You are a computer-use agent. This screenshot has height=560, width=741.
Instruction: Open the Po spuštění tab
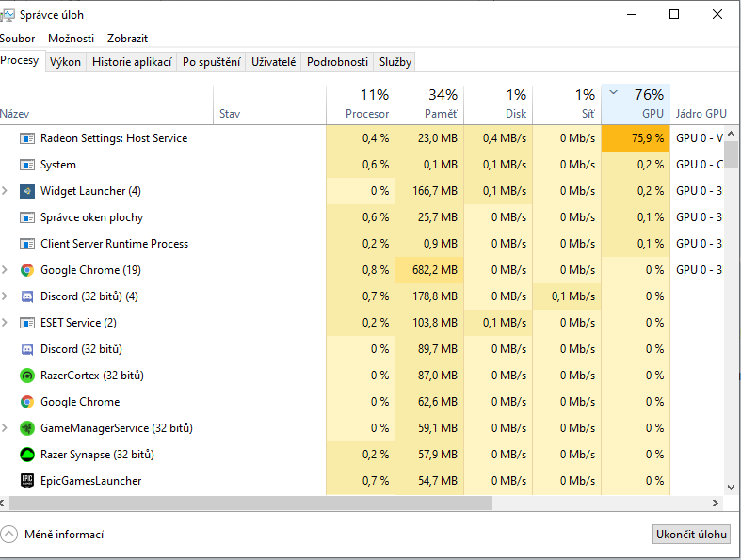point(211,62)
